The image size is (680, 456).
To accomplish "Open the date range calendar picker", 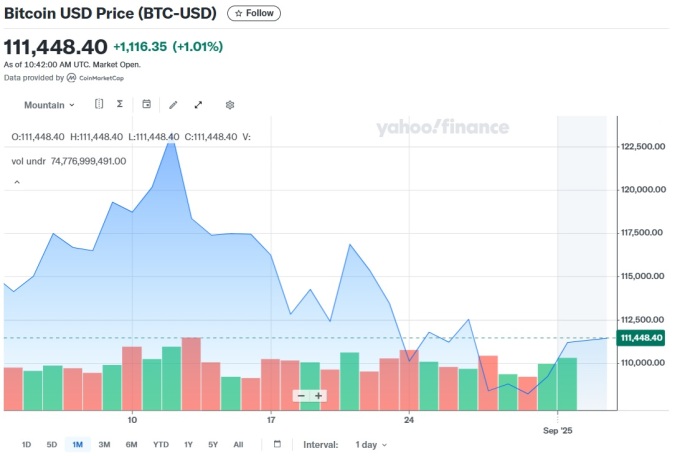I will (x=277, y=444).
